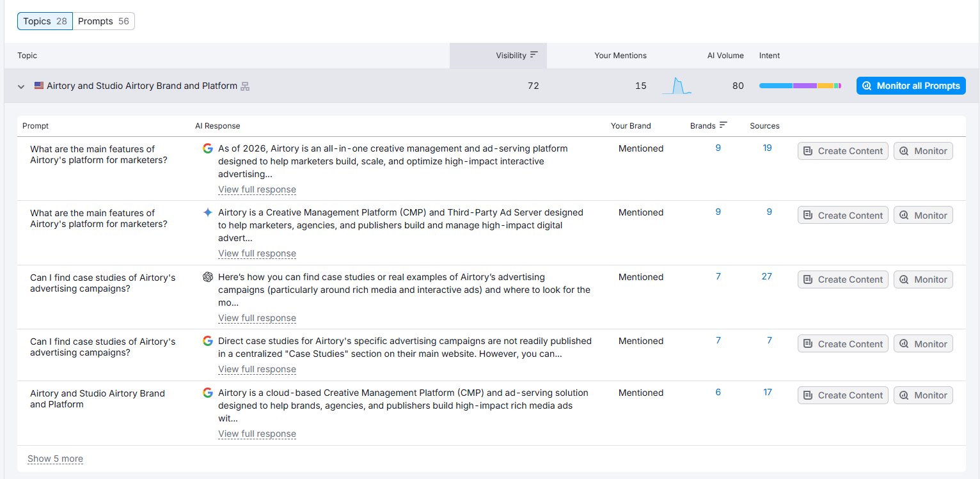Switch to the Prompts tab
Image resolution: width=980 pixels, height=479 pixels.
[x=104, y=21]
